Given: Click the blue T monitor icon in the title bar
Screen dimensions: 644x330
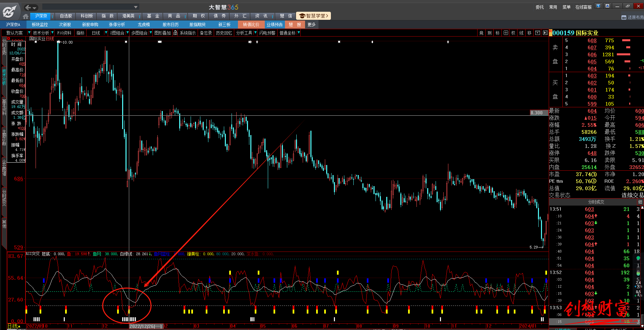Looking at the screenshot, I should point(598,6).
